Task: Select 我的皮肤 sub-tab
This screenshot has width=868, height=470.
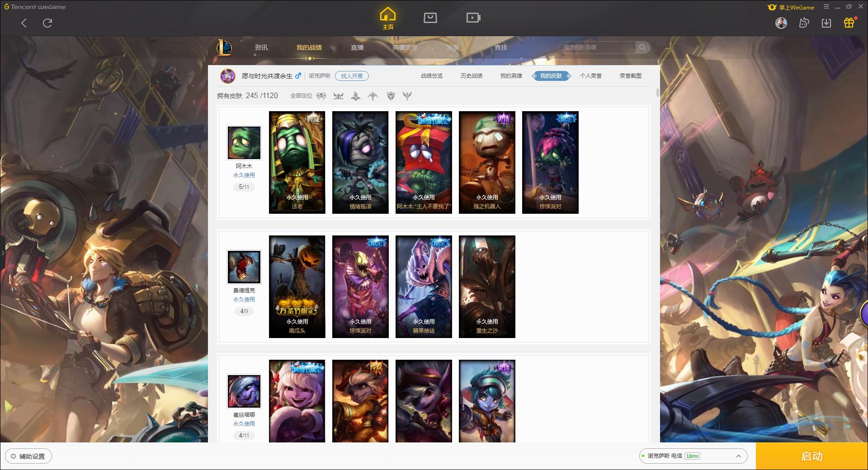Action: pos(551,76)
